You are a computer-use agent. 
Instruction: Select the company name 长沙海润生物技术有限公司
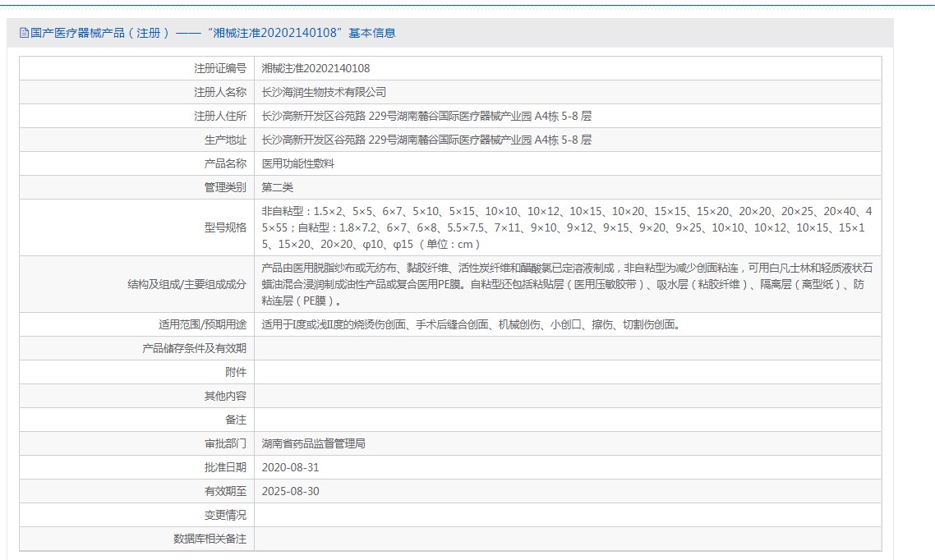[x=324, y=92]
